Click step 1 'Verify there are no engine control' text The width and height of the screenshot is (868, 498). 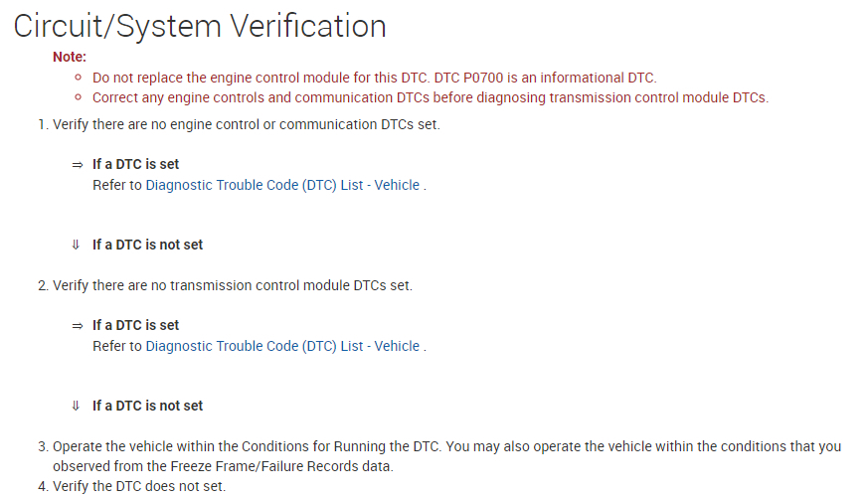pos(246,124)
